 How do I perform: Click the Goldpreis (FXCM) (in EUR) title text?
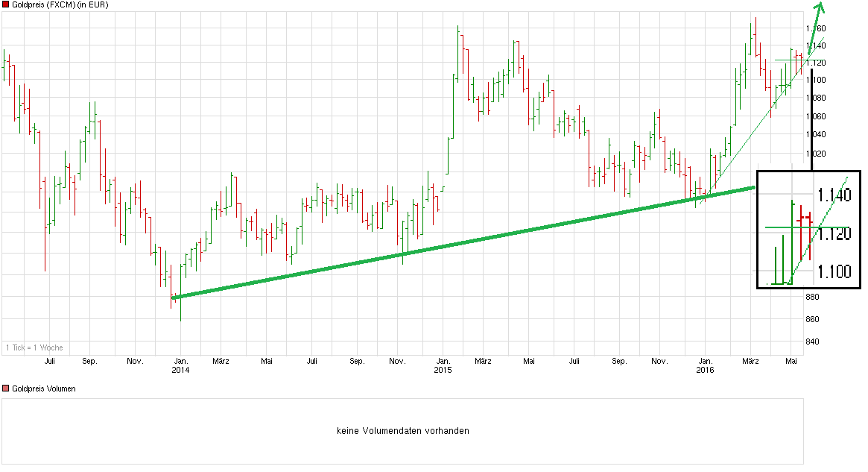tap(60, 4)
